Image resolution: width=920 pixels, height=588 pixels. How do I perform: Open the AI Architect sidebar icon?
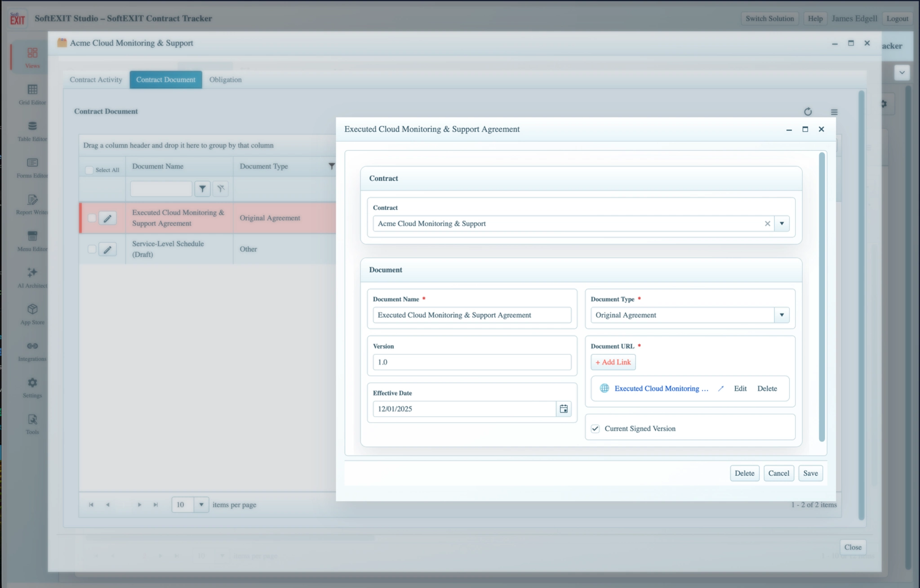pos(32,272)
